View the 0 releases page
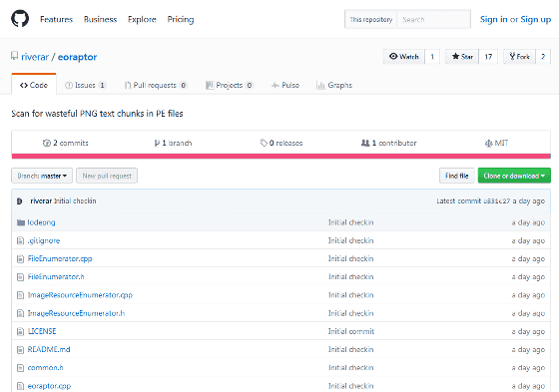 (281, 143)
